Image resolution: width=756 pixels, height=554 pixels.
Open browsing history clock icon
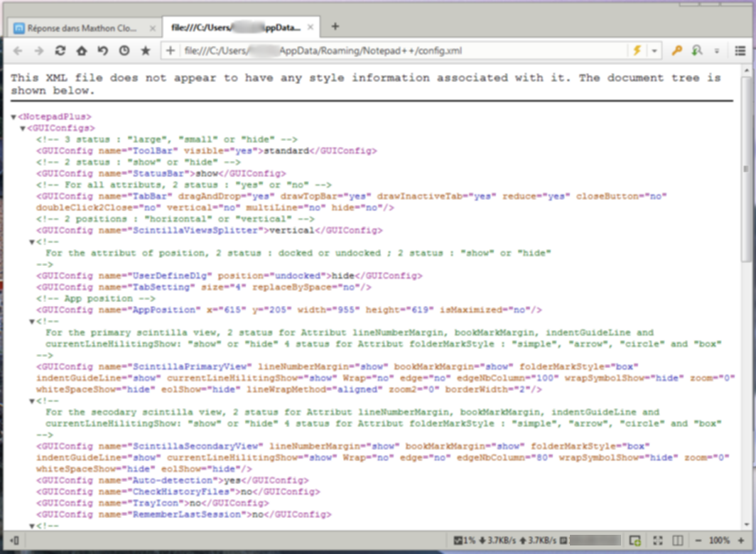click(124, 50)
